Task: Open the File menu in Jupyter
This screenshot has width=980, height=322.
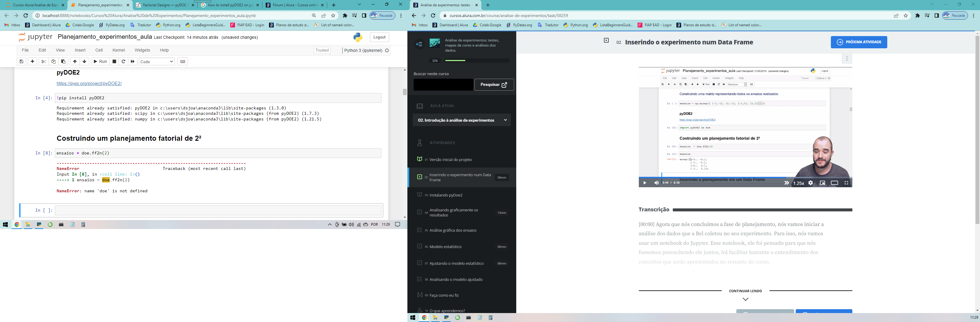Action: [25, 50]
